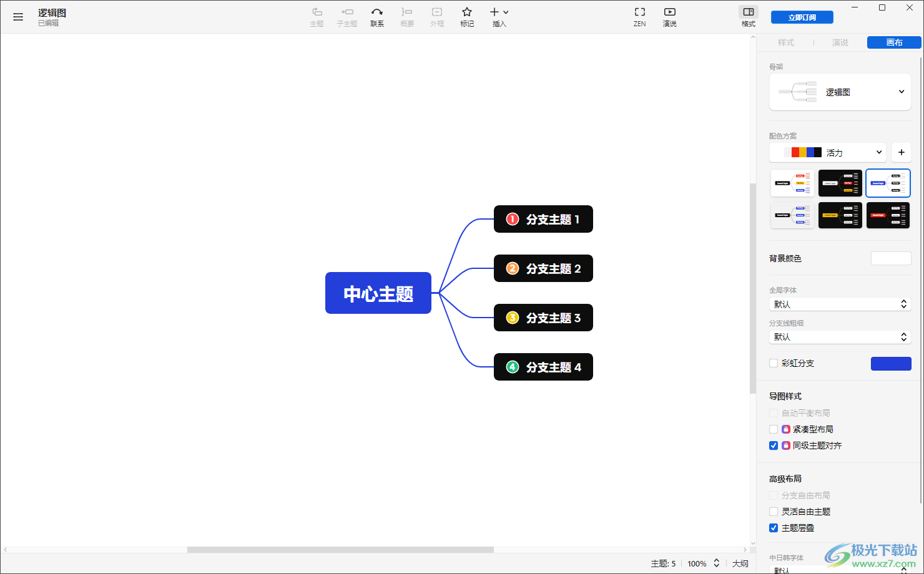Select the node 分支主题 1
The width and height of the screenshot is (924, 574).
pos(543,219)
